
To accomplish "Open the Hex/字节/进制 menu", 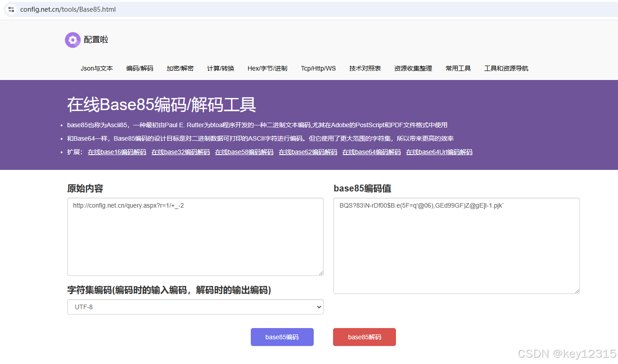I will pos(267,68).
